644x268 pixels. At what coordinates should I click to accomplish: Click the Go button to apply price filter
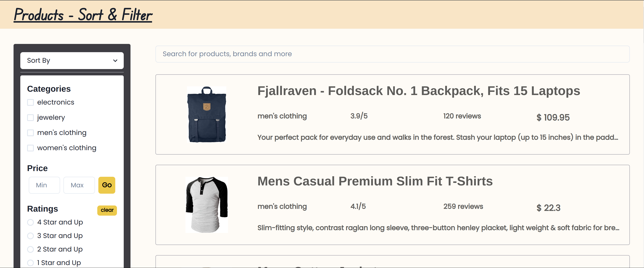tap(107, 185)
